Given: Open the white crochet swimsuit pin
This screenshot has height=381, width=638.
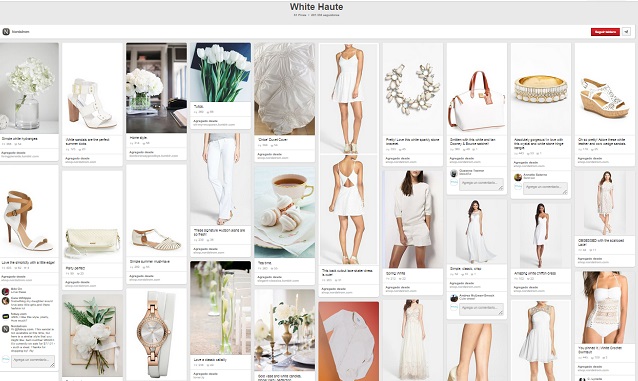Looking at the screenshot, I should point(605,307).
